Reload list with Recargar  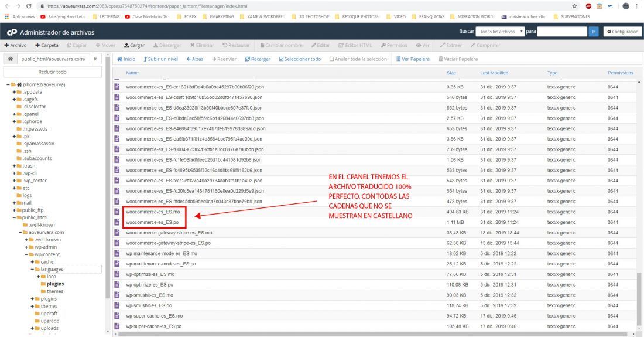point(258,59)
